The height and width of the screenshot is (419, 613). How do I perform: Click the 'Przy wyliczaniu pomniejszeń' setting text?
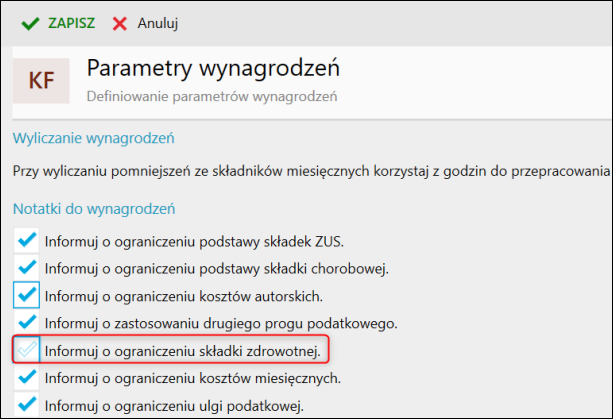coord(311,171)
